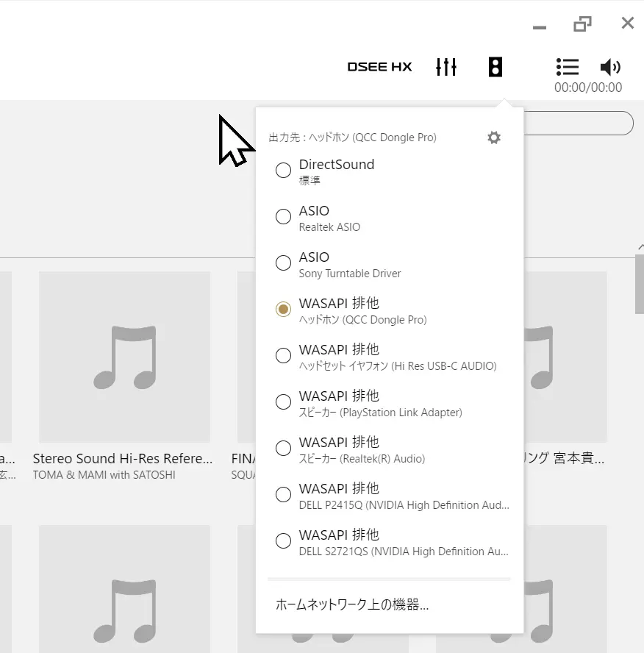Click the volume speaker icon
Viewport: 644px width, 653px height.
pos(610,67)
